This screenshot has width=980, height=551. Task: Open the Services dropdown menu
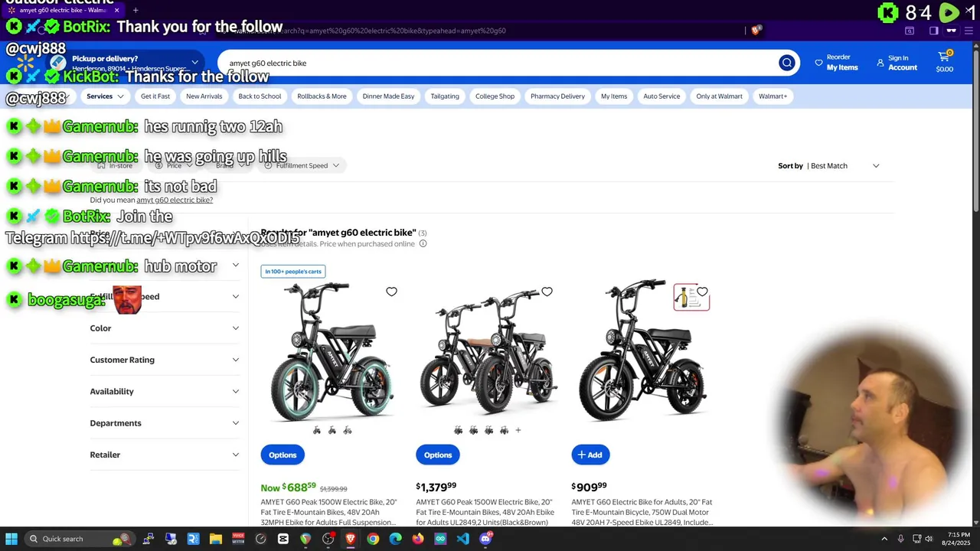tap(105, 96)
